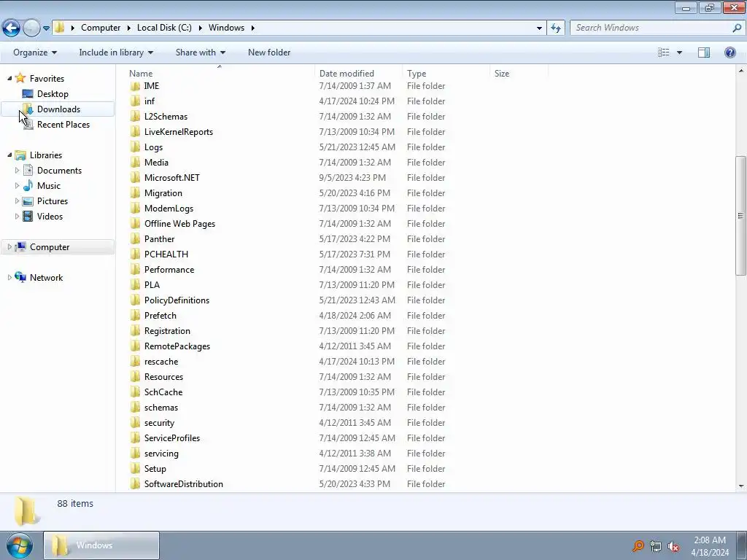Select the inf folder icon
The height and width of the screenshot is (560, 747).
pos(135,101)
